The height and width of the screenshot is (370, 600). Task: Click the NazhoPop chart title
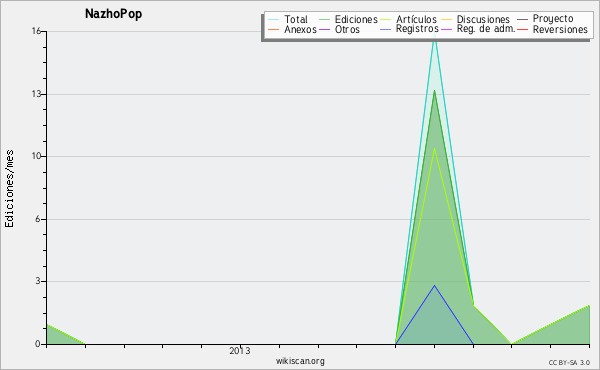tap(113, 14)
